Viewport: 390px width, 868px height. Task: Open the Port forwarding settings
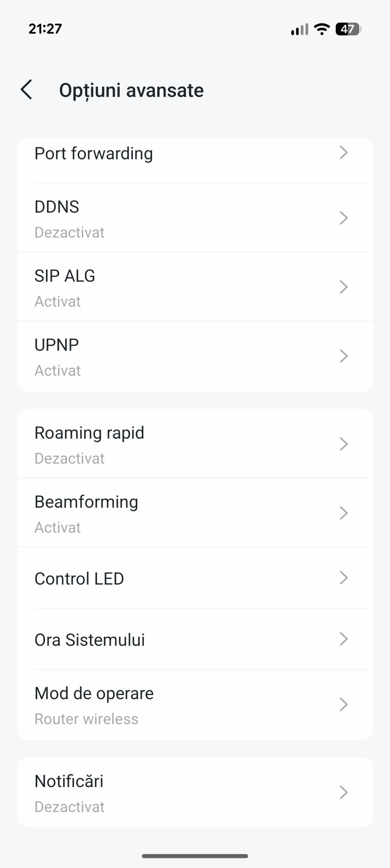coord(94,154)
